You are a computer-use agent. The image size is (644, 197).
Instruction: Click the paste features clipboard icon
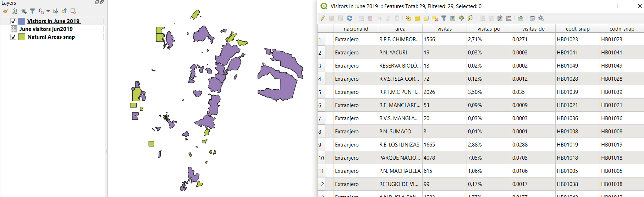click(397, 18)
